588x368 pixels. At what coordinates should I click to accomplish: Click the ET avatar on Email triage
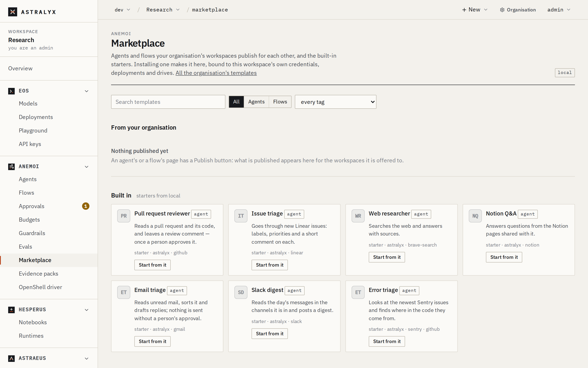[124, 292]
